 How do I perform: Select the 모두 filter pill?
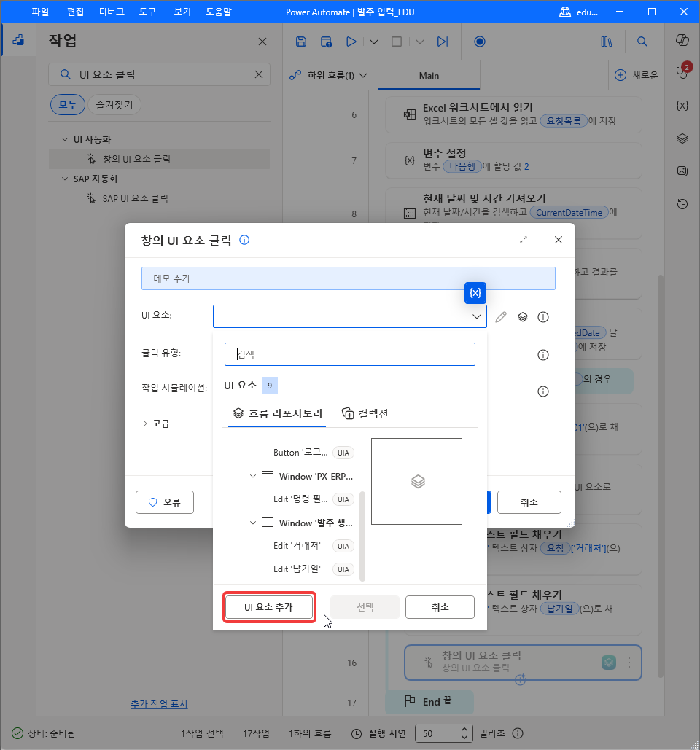68,105
